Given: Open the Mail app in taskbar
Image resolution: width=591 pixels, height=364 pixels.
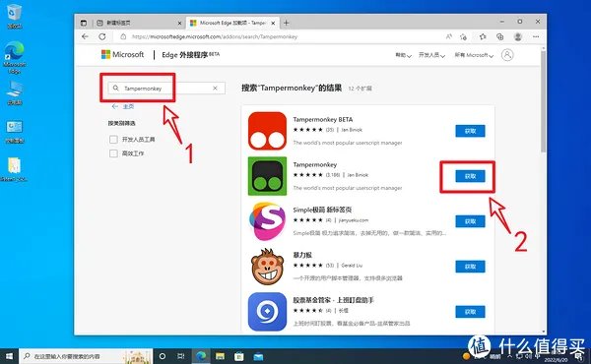Looking at the screenshot, I should click(x=258, y=356).
